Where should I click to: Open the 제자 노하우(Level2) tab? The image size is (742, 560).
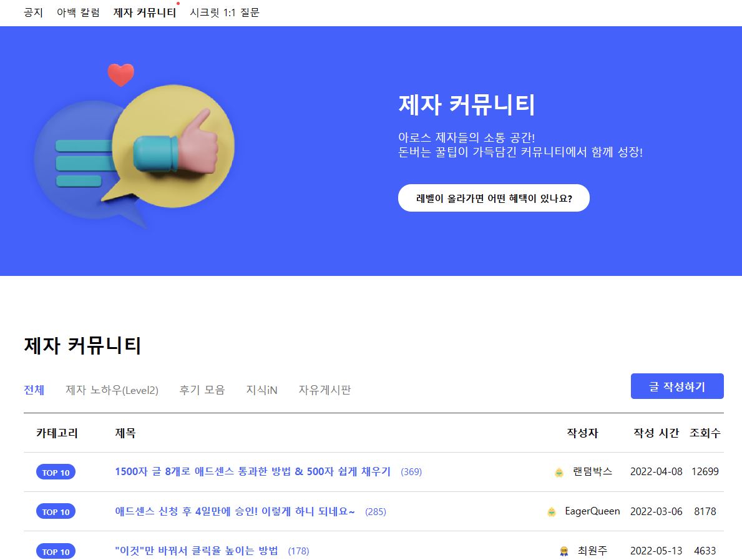click(112, 390)
